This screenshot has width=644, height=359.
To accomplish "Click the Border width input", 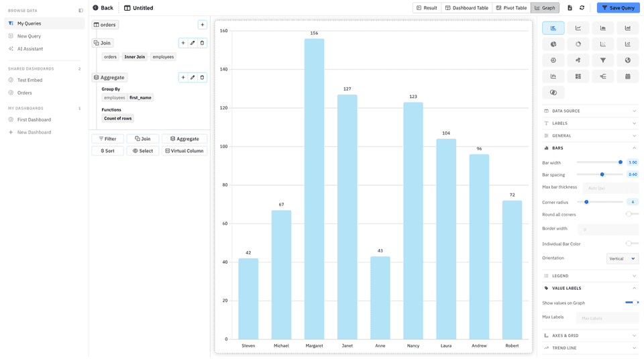I will click(x=608, y=229).
